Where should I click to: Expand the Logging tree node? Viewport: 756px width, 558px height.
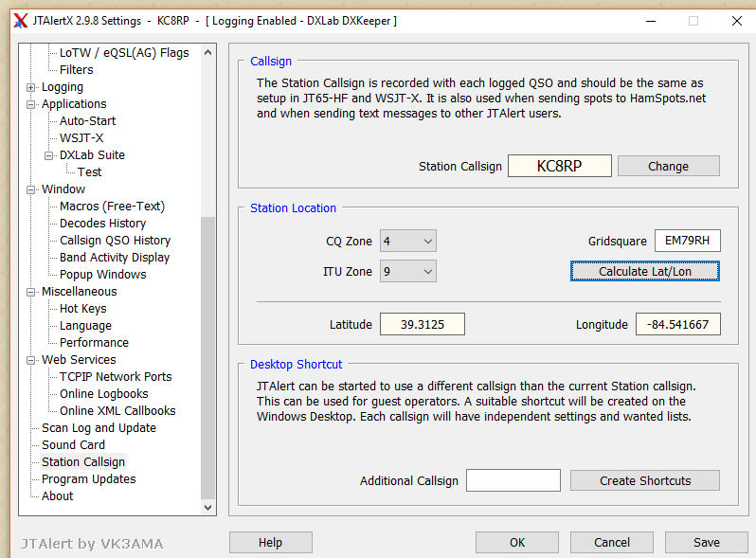(31, 87)
